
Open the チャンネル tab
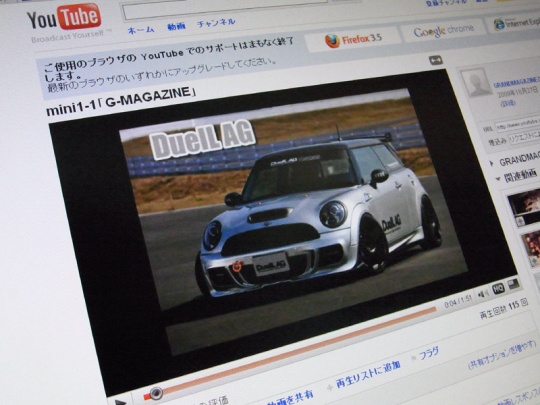click(x=216, y=23)
